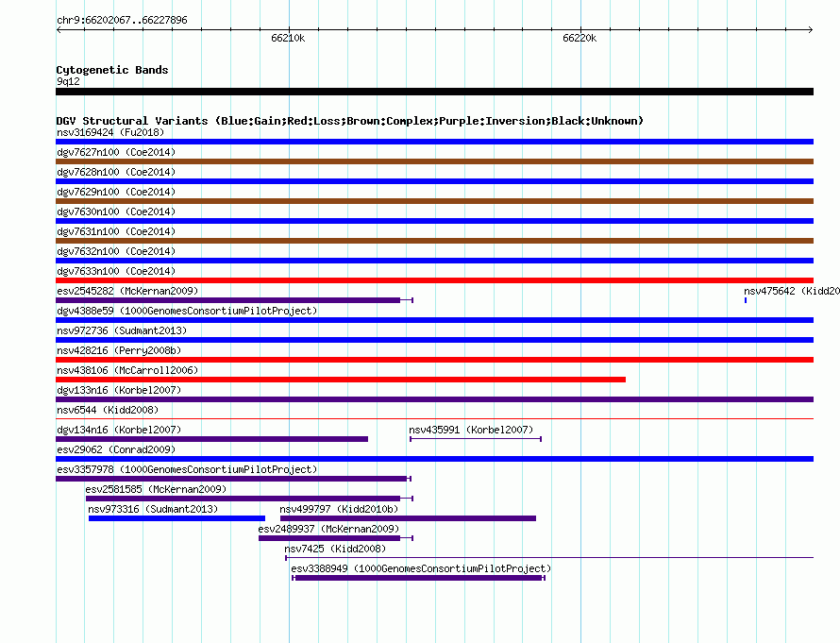Click the esv3357978 (1000GenomesConsortiumPilotProject) purple bar
This screenshot has width=840, height=643.
(233, 479)
